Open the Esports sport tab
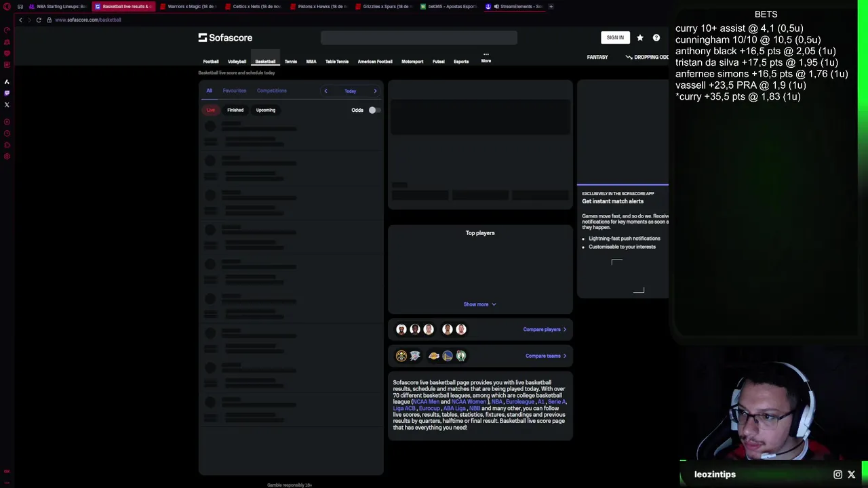Screen dimensions: 868x488 pyautogui.click(x=461, y=62)
